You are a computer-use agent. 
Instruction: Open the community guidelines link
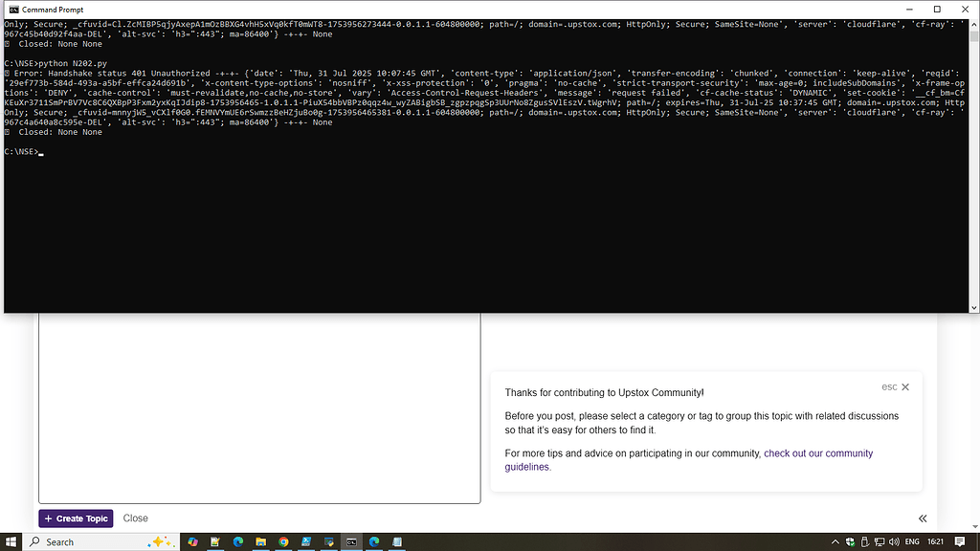818,452
